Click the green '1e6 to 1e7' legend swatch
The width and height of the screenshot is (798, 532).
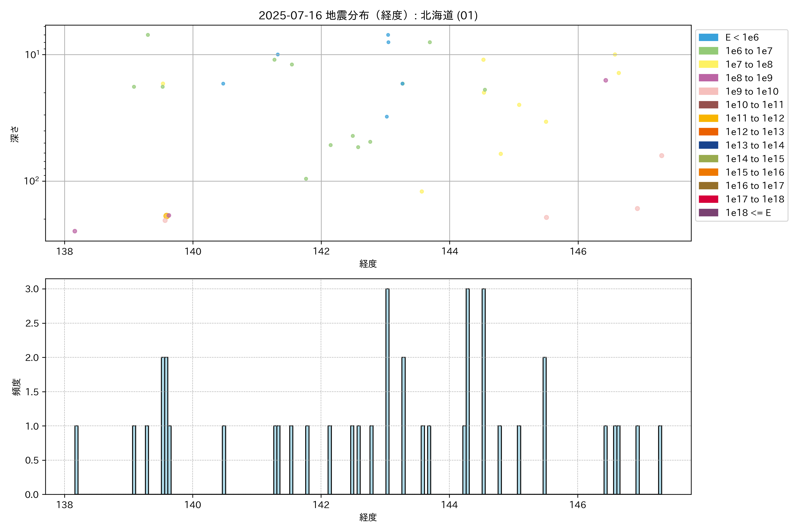click(708, 51)
